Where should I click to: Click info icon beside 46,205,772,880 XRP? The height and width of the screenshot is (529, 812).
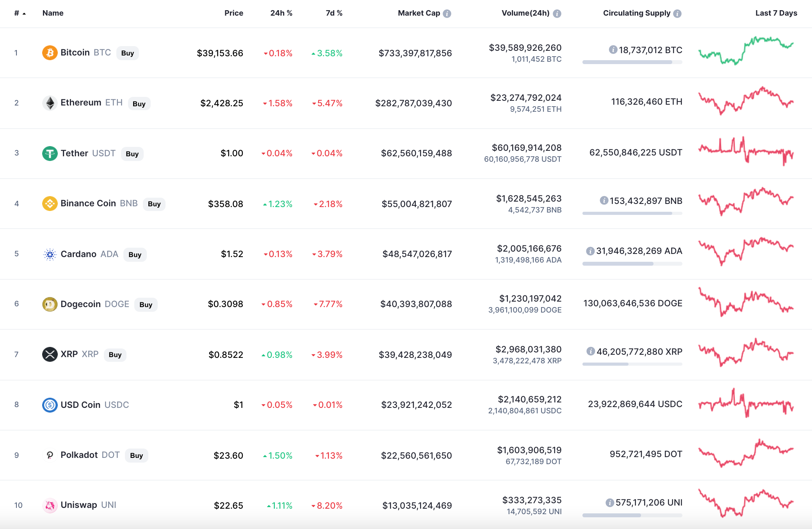(591, 351)
